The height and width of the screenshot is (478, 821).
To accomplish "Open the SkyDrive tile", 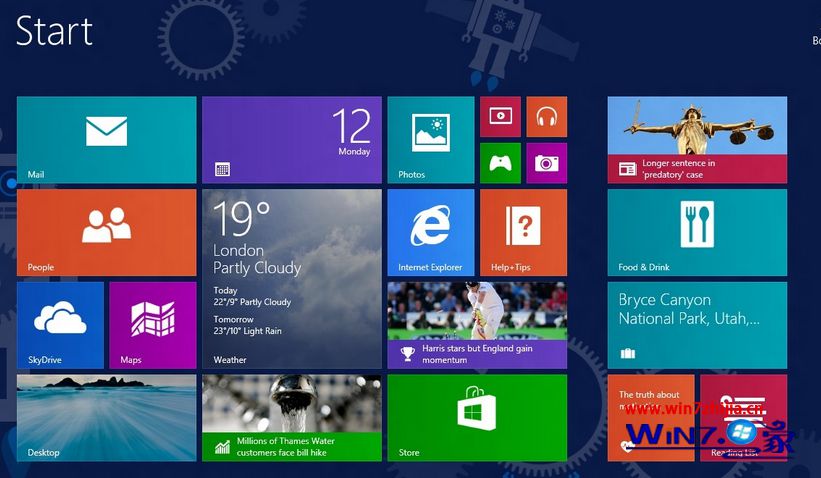I will coord(60,325).
